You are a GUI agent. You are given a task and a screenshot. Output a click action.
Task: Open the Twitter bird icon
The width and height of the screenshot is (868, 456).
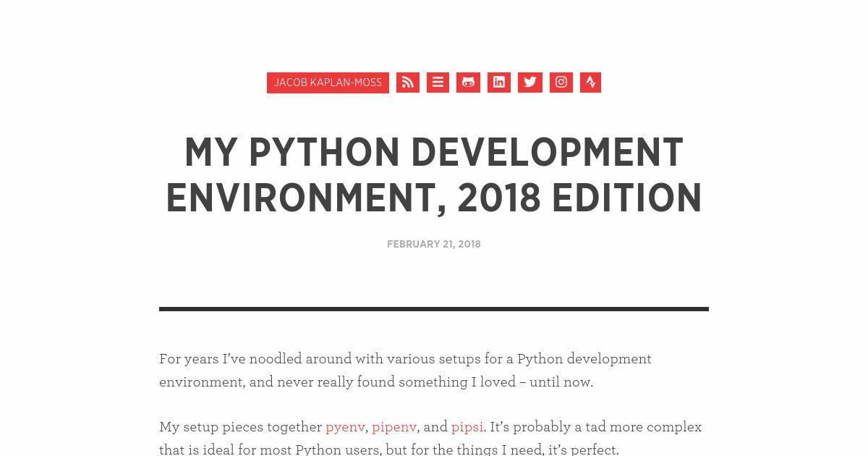coord(530,83)
